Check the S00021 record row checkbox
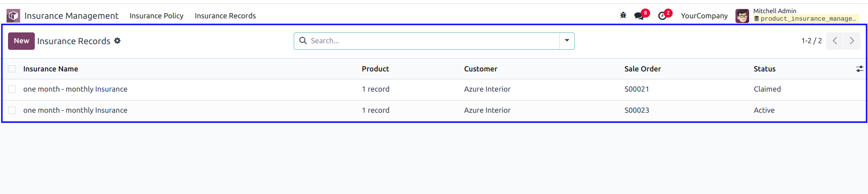 pos(12,89)
